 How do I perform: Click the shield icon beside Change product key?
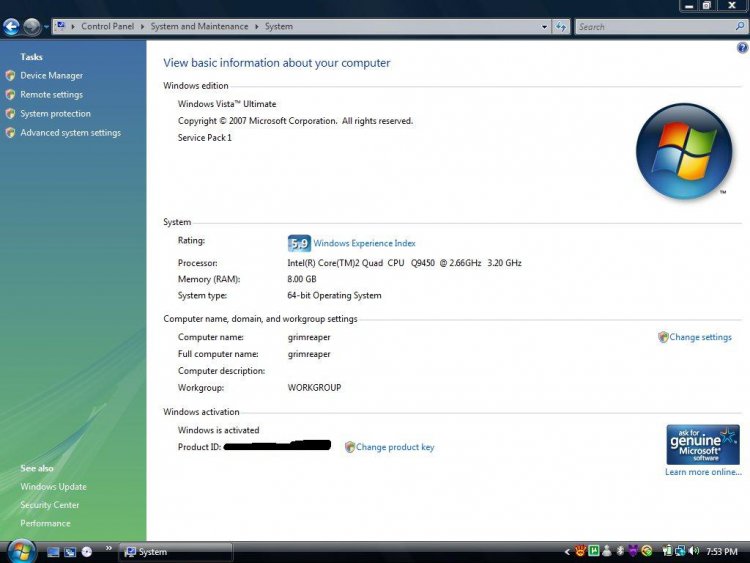pyautogui.click(x=350, y=447)
